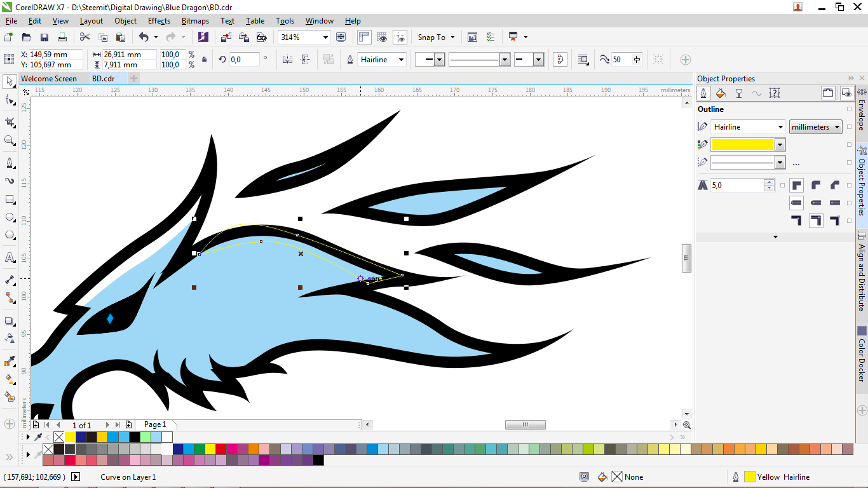Toggle the Show Grid button
868x488 pixels.
382,37
